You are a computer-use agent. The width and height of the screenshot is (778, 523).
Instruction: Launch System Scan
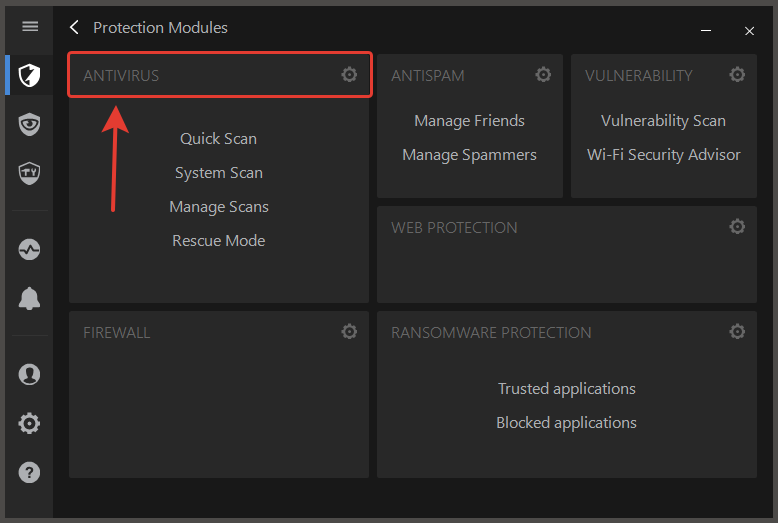(219, 173)
